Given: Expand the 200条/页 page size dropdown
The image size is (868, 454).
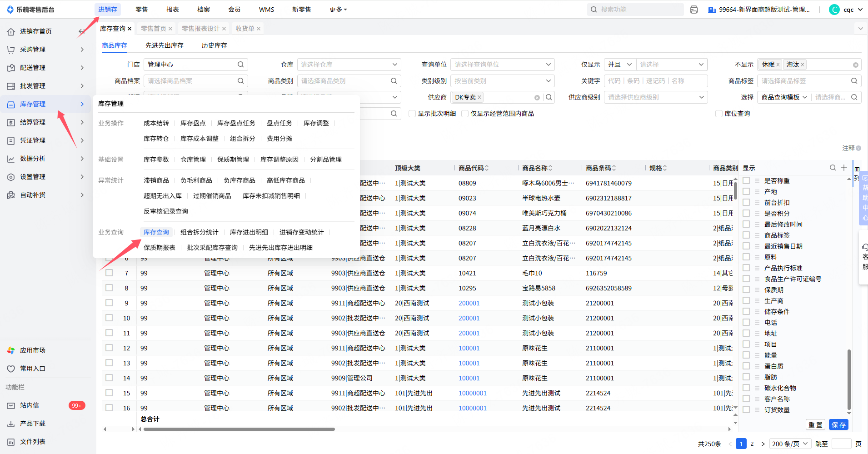Looking at the screenshot, I should tap(790, 444).
